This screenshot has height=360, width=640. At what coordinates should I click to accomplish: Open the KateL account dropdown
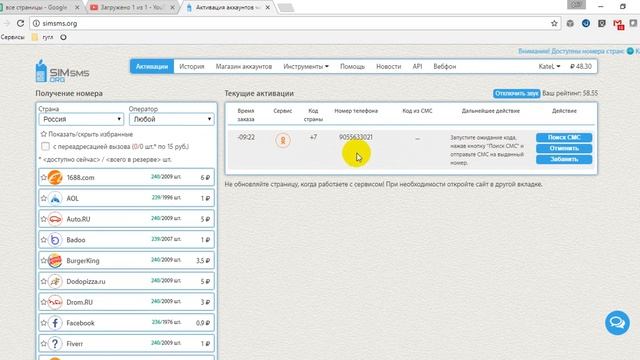pyautogui.click(x=549, y=67)
